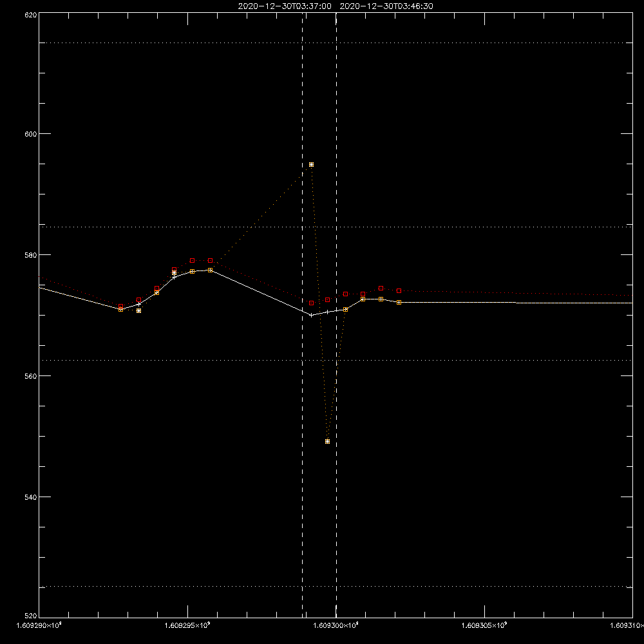The height and width of the screenshot is (644, 644).
Task: Click the 1.609305×10⁹ x-axis label
Action: (x=484, y=625)
